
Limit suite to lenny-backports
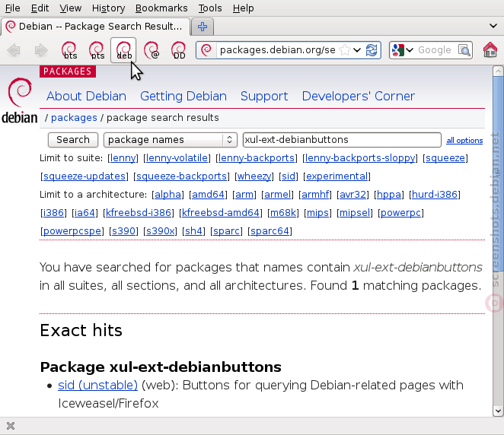click(x=257, y=158)
